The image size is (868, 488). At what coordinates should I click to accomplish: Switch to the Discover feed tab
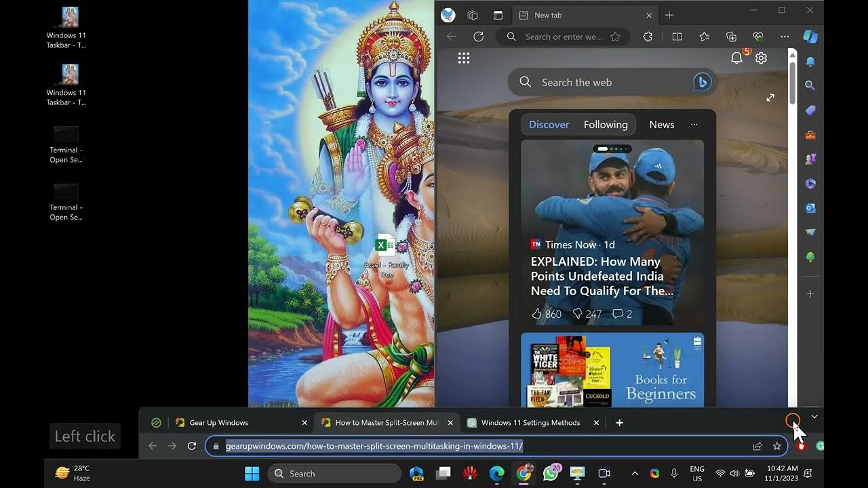[549, 125]
